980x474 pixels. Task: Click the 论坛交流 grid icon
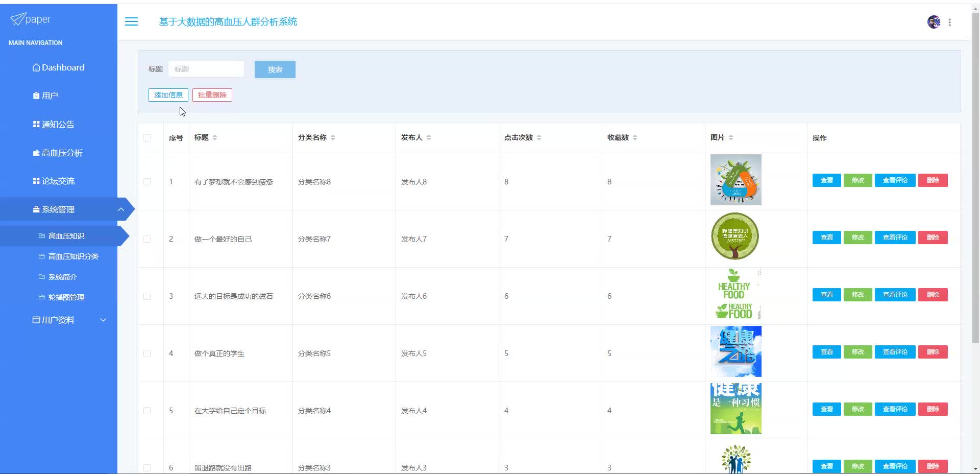tap(36, 181)
